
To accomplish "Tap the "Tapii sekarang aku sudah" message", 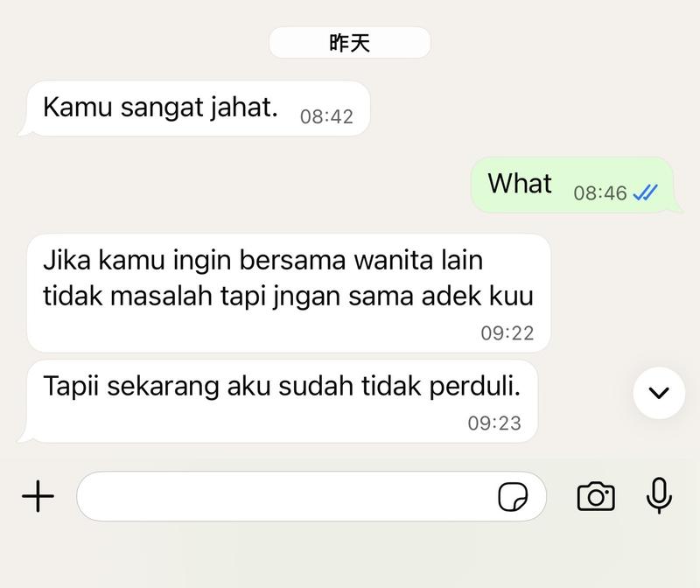I will (277, 402).
